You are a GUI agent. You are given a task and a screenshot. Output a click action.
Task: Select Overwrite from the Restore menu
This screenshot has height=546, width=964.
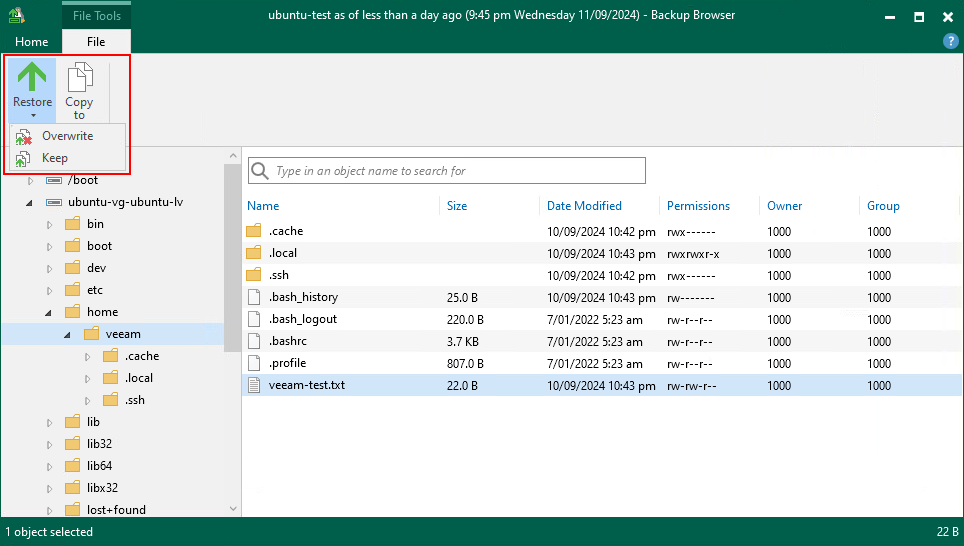point(67,136)
